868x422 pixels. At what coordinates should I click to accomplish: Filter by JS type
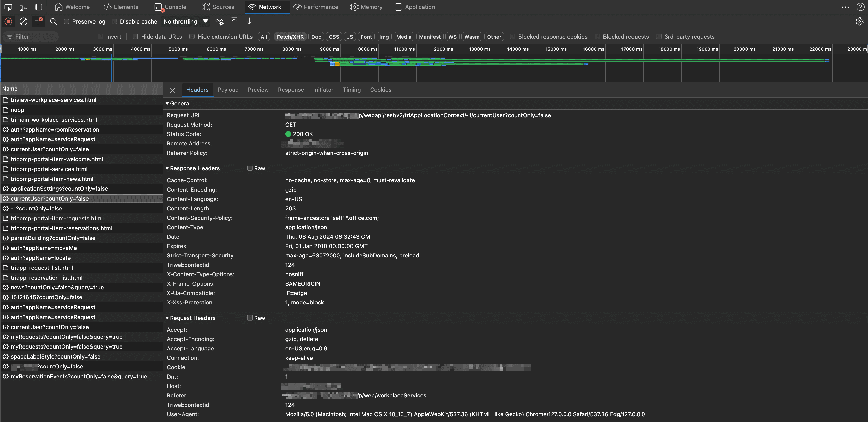pos(350,37)
